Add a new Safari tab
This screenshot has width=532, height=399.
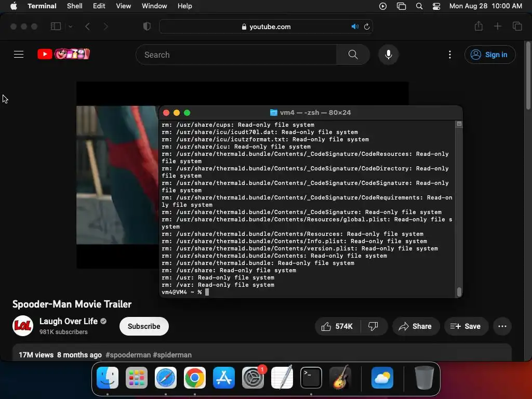click(x=497, y=26)
